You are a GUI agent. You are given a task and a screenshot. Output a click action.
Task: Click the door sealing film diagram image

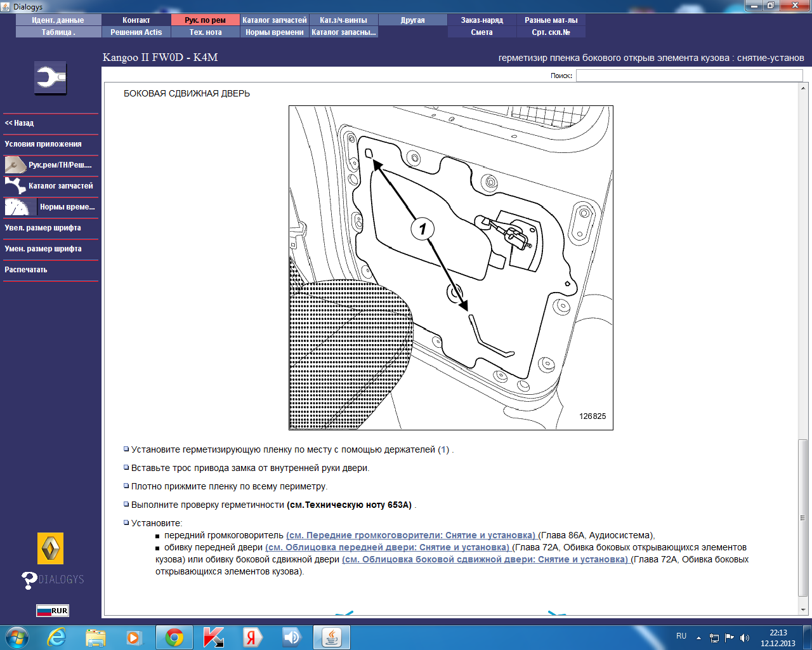pyautogui.click(x=451, y=268)
